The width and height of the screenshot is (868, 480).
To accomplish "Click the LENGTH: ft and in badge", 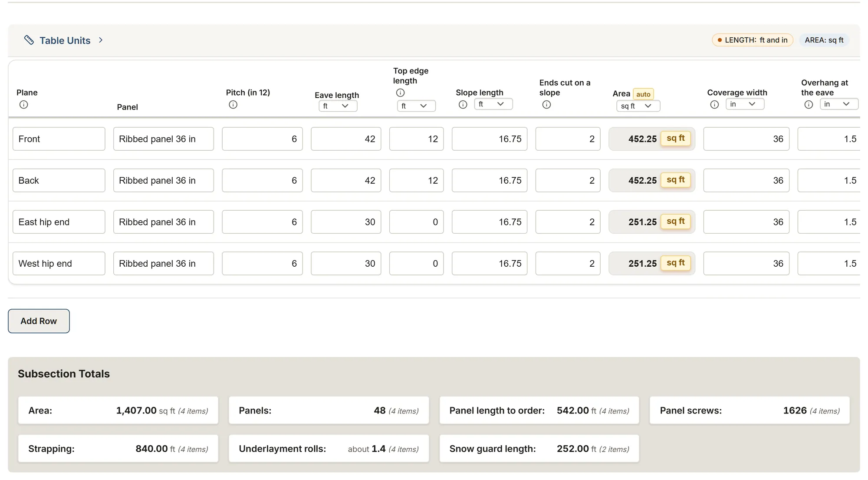I will pos(753,40).
